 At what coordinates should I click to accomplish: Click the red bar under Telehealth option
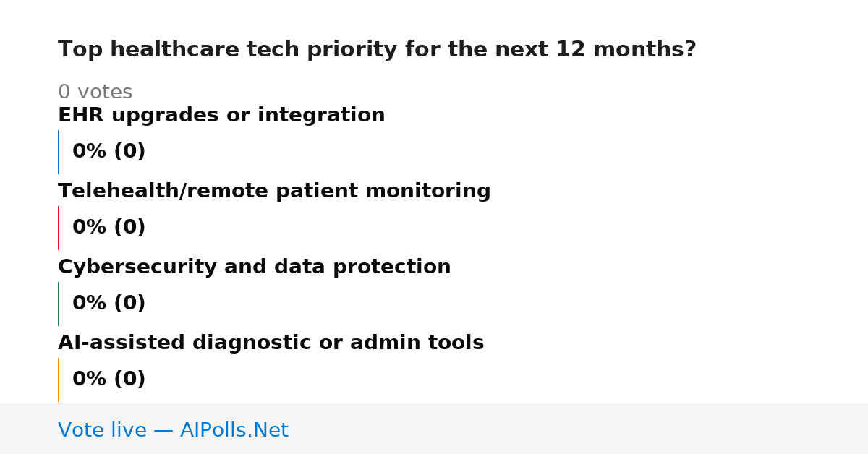pos(58,228)
